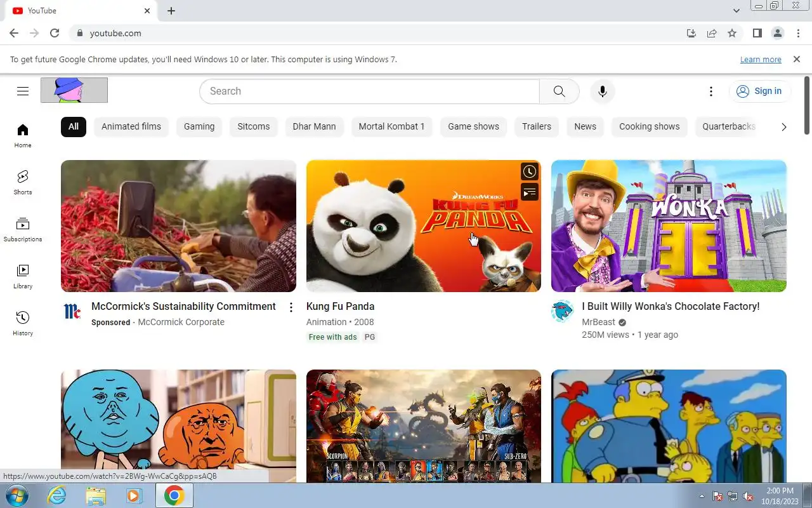Open Library from sidebar
The height and width of the screenshot is (508, 812).
tap(23, 277)
